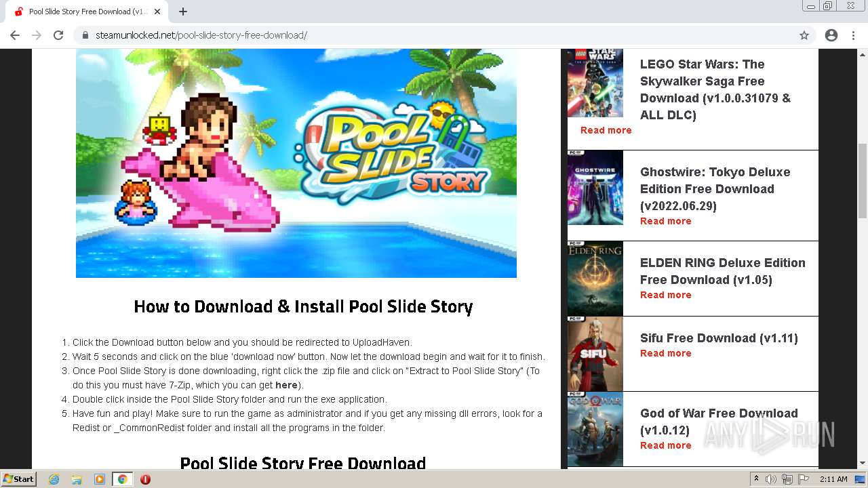
Task: Click the scrollbar up arrow
Action: (863, 54)
